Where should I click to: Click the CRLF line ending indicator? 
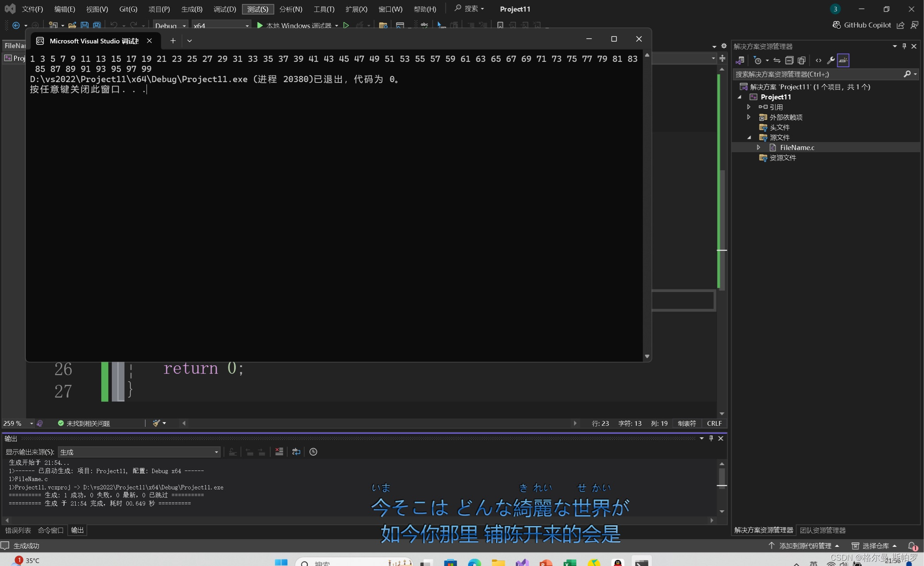tap(714, 423)
